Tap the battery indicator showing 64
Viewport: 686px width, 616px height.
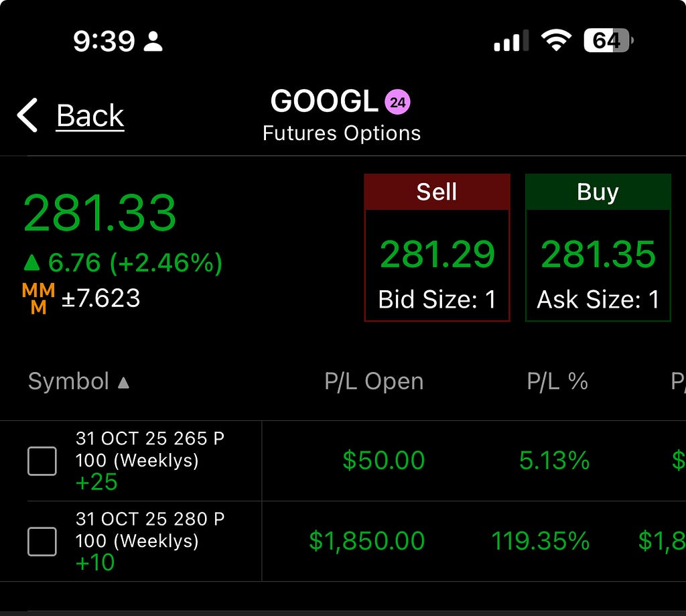tap(608, 41)
